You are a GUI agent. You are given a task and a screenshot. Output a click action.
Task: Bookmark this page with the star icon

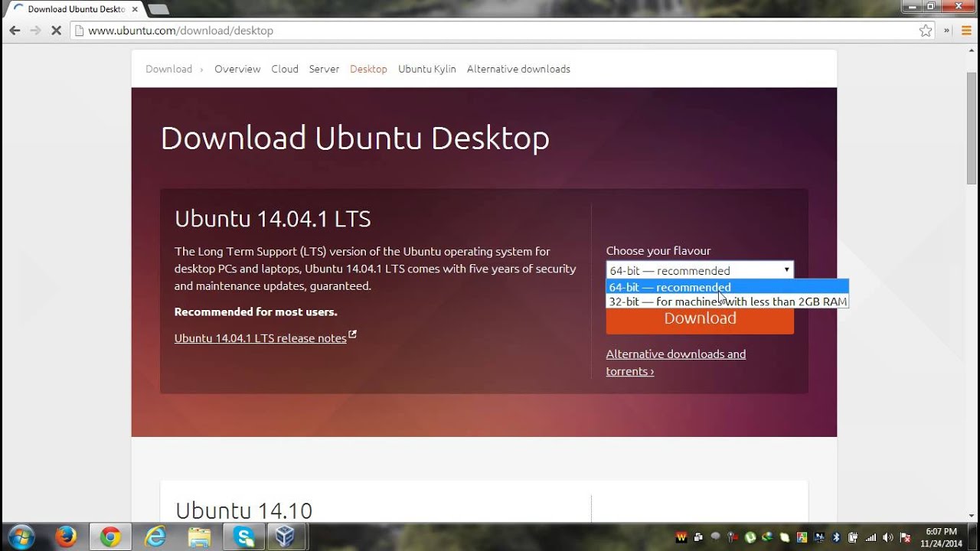[x=926, y=31]
